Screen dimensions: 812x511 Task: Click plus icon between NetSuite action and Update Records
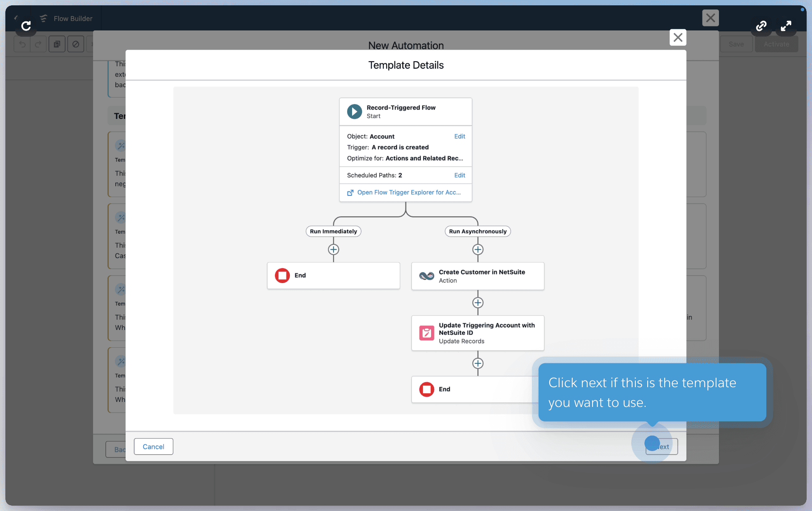pos(478,303)
